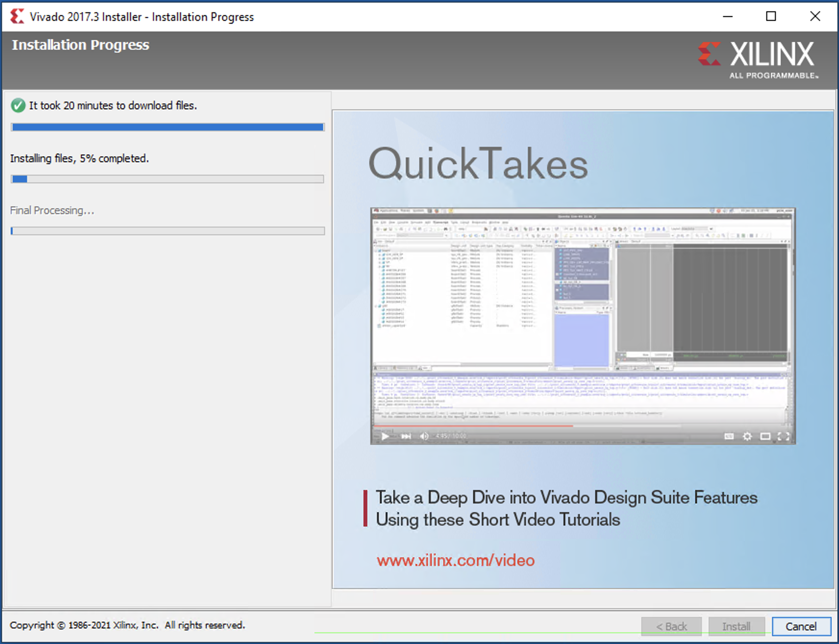This screenshot has height=644, width=839.
Task: Click the Vivado icon in the title bar
Action: click(17, 16)
